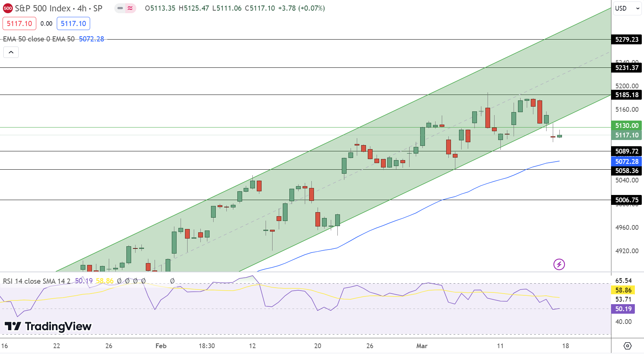
Task: Click the EMA 50 value 5072.28 in legend
Action: tap(92, 39)
